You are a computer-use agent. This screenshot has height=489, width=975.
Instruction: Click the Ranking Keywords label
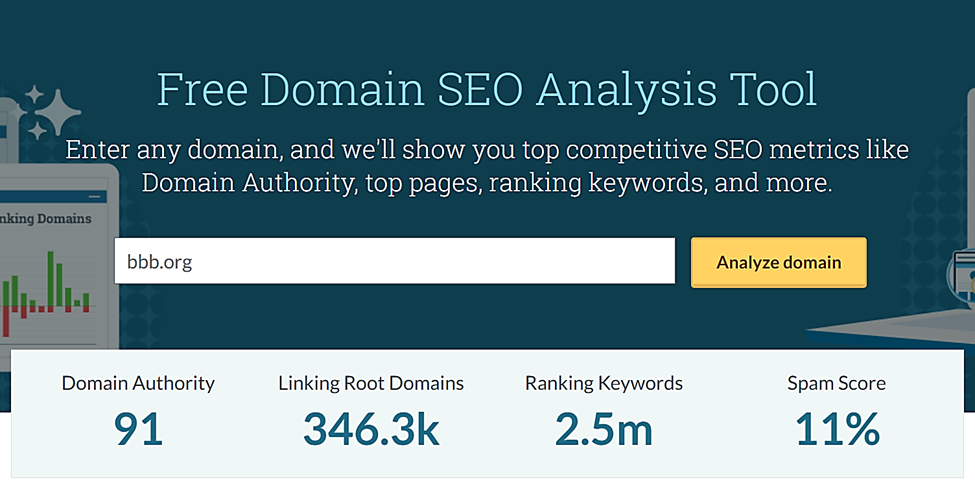[x=603, y=383]
